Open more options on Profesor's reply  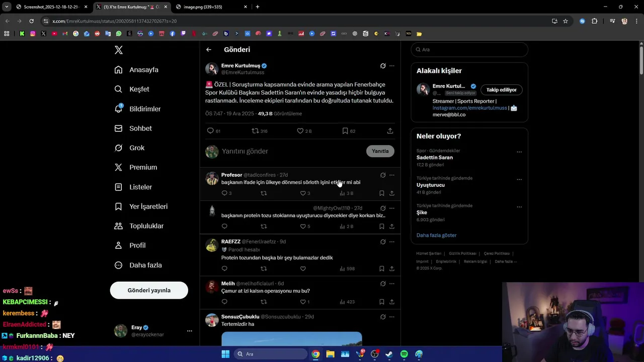(392, 175)
